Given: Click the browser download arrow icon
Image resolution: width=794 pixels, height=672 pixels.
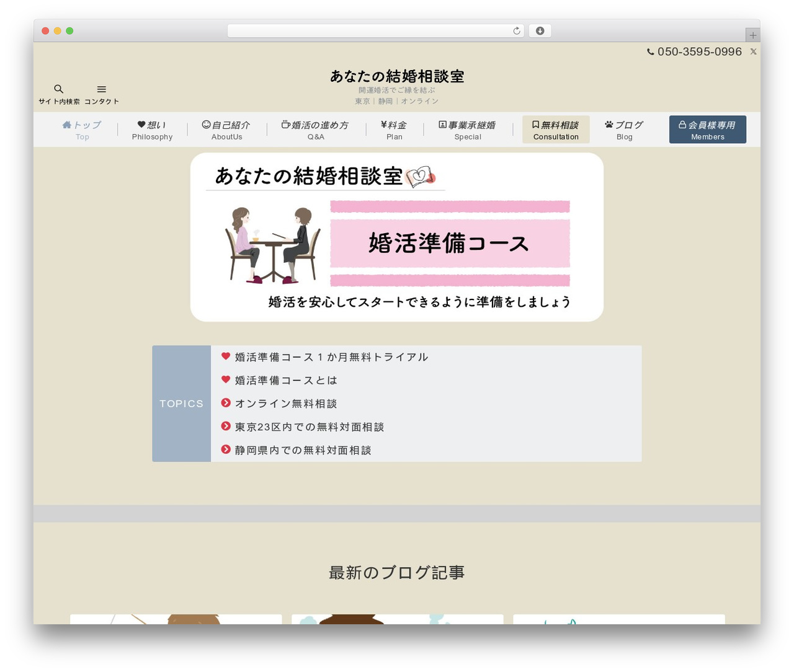Looking at the screenshot, I should pyautogui.click(x=540, y=31).
